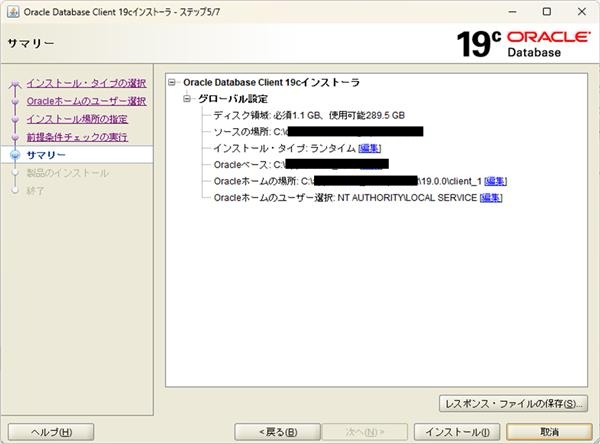Select the ディスク領域 summary line
The height and width of the screenshot is (444, 600).
[310, 115]
